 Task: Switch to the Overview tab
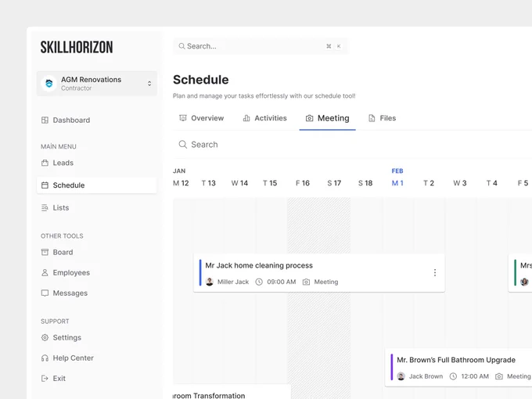[x=201, y=118]
